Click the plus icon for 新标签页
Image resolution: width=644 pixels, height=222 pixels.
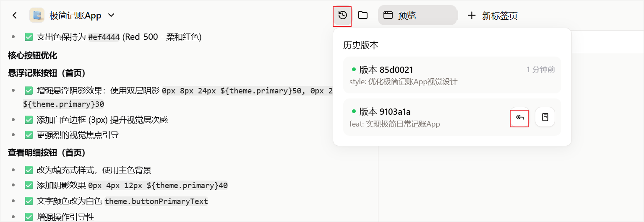472,15
